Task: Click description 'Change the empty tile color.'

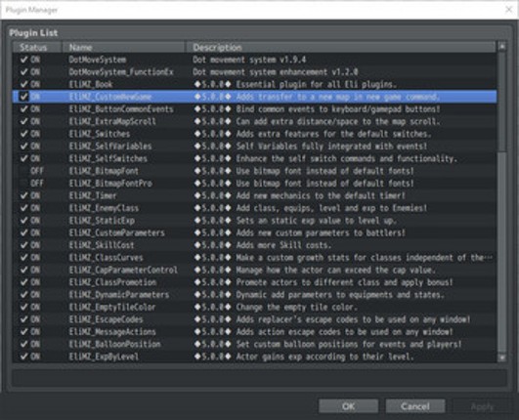Action: click(296, 308)
